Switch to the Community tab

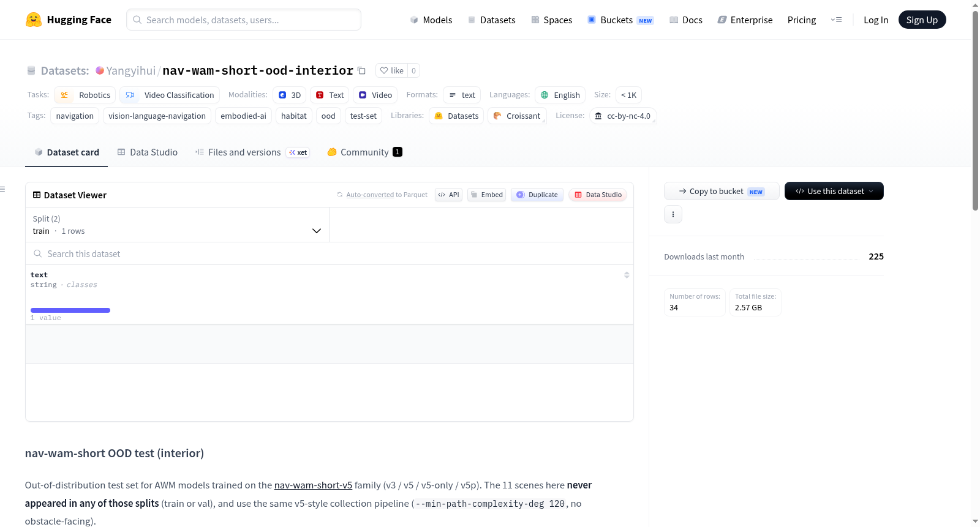[x=364, y=152]
